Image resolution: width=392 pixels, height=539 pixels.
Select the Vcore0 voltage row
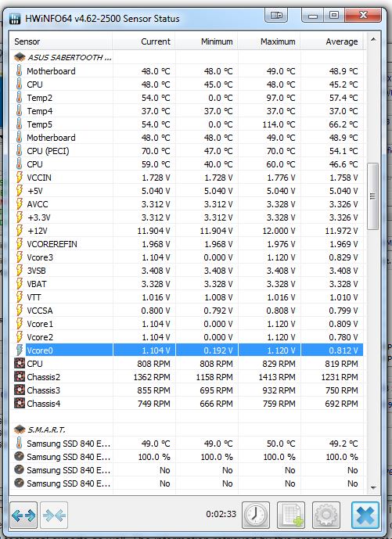(x=187, y=350)
